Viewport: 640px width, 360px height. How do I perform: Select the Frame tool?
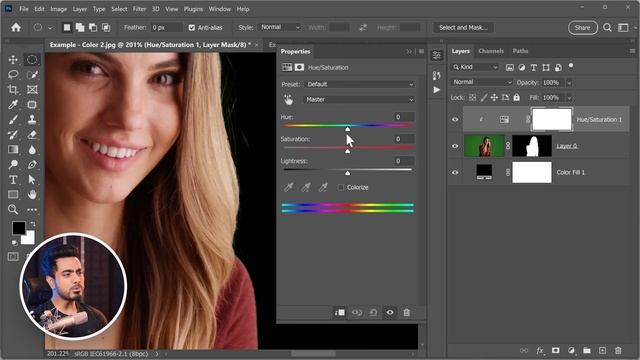click(32, 90)
